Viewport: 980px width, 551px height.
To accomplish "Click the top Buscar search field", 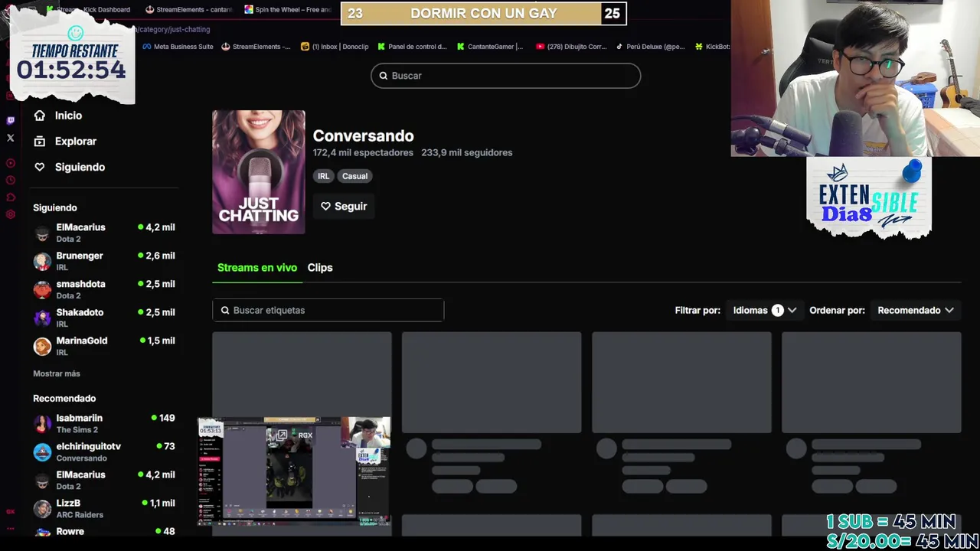I will [x=506, y=76].
